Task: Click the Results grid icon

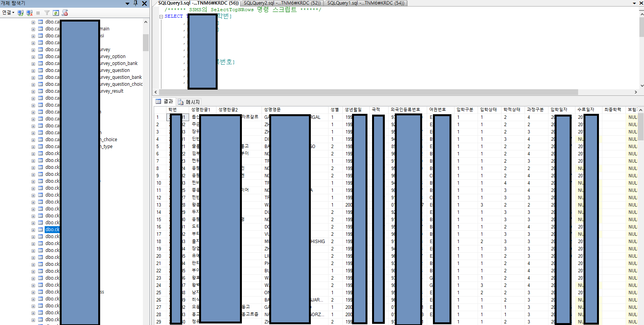Action: point(158,102)
